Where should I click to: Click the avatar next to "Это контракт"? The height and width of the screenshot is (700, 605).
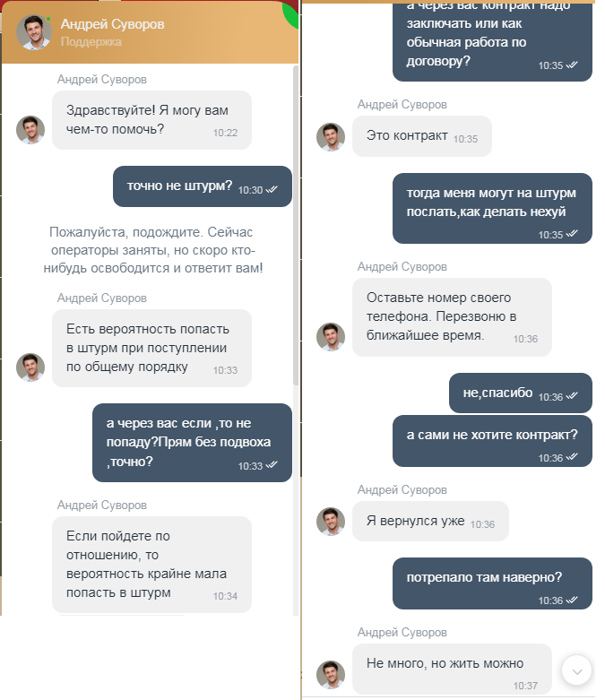tap(331, 137)
